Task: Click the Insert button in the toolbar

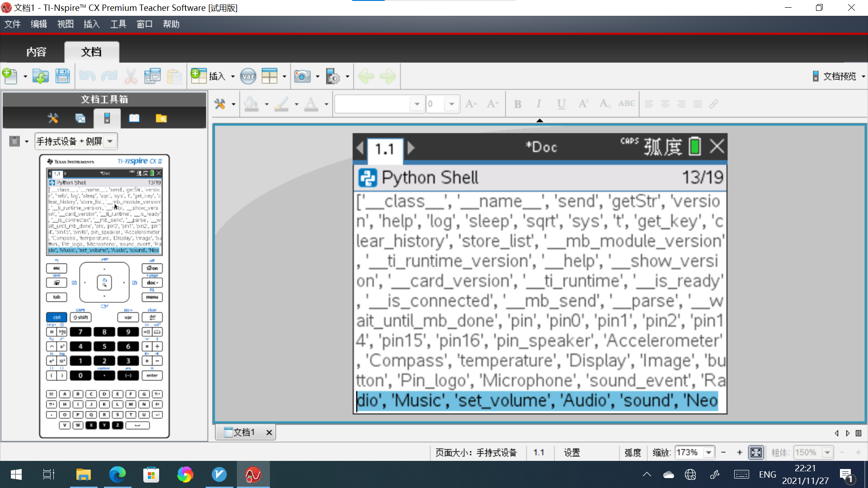Action: 208,76
